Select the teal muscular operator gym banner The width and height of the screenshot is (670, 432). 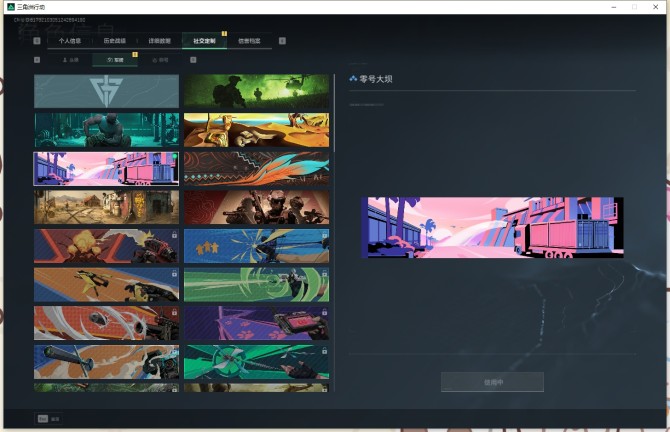[106, 130]
